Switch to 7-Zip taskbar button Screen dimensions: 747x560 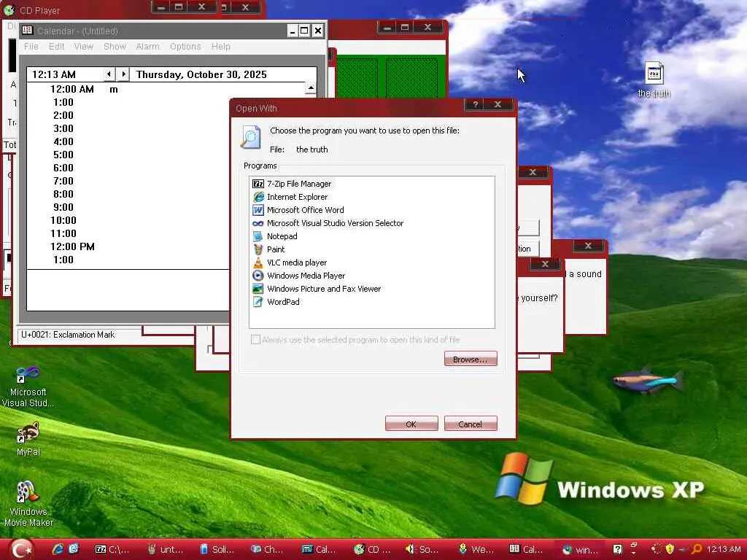(113, 549)
